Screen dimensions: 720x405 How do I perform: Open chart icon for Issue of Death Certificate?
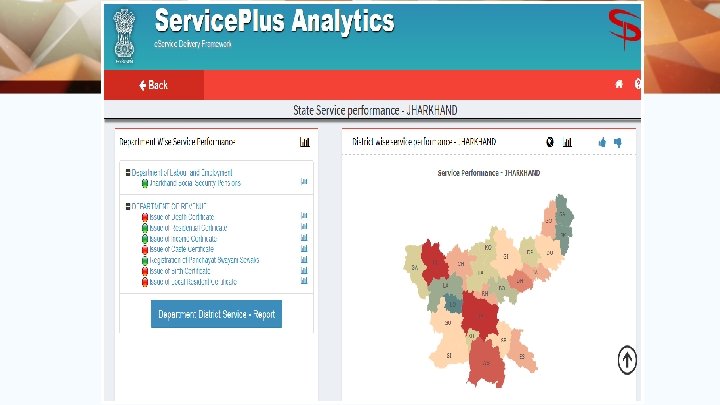304,215
